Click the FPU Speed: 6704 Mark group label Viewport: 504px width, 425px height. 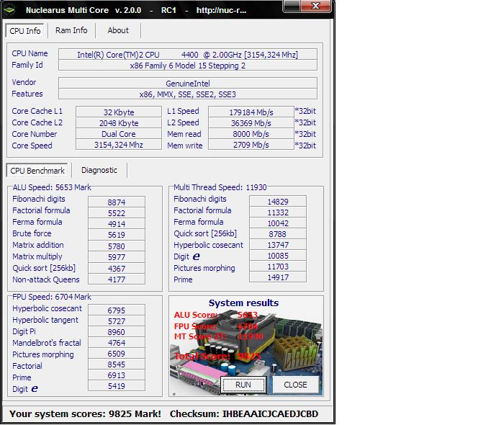click(52, 296)
